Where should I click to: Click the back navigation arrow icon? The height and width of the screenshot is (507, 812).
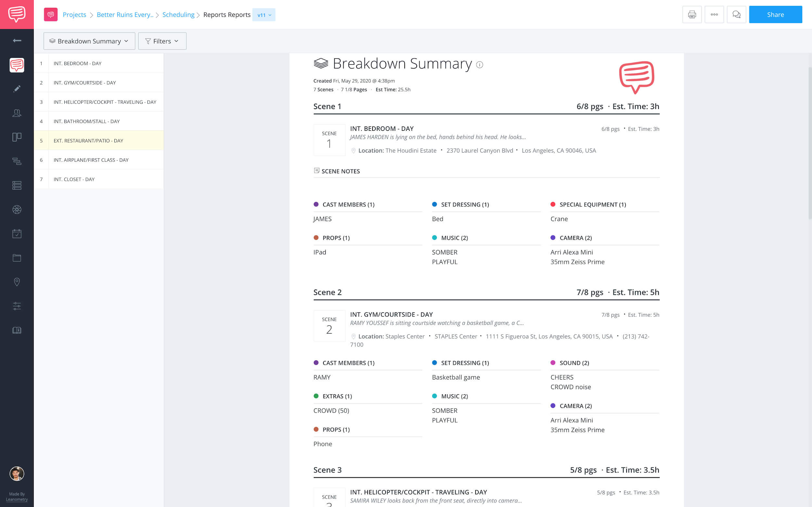[x=17, y=40]
